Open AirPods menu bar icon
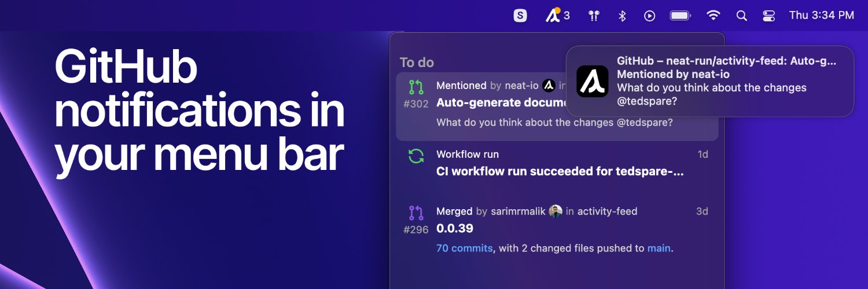The height and width of the screenshot is (289, 868). pos(594,16)
